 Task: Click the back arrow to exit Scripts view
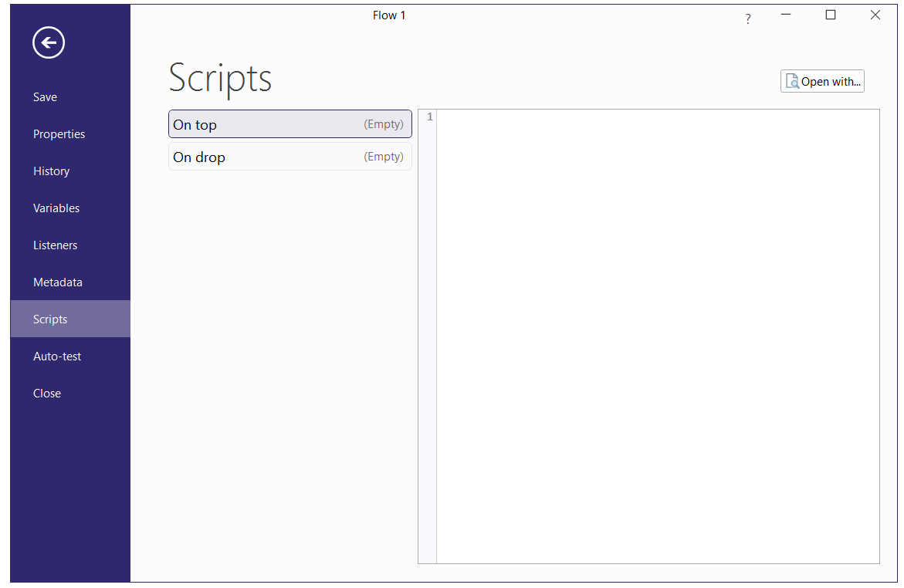(48, 42)
